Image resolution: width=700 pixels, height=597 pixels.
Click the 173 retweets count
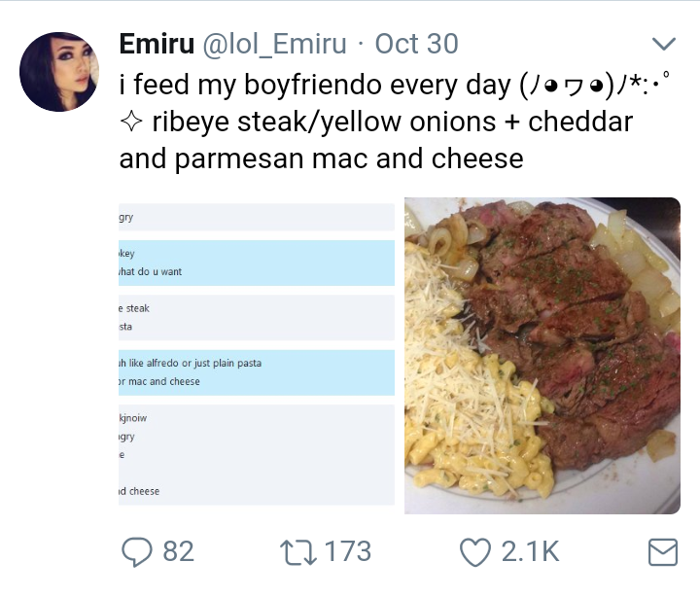tap(347, 552)
